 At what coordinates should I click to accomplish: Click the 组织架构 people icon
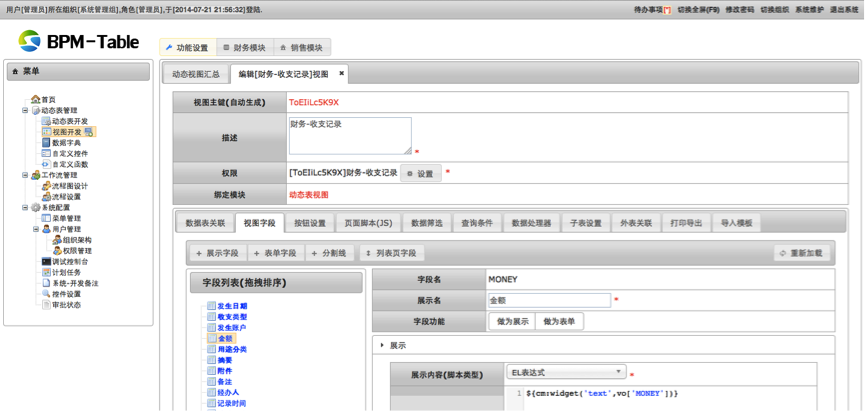coord(57,240)
